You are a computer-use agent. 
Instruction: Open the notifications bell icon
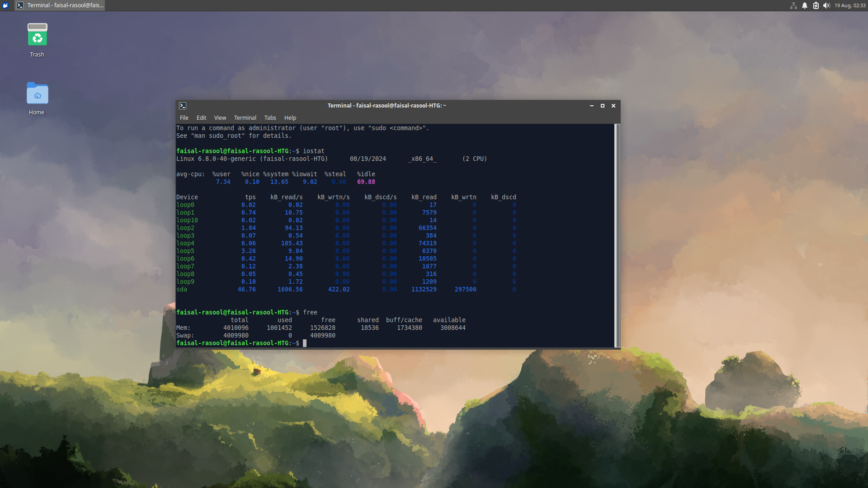point(805,5)
